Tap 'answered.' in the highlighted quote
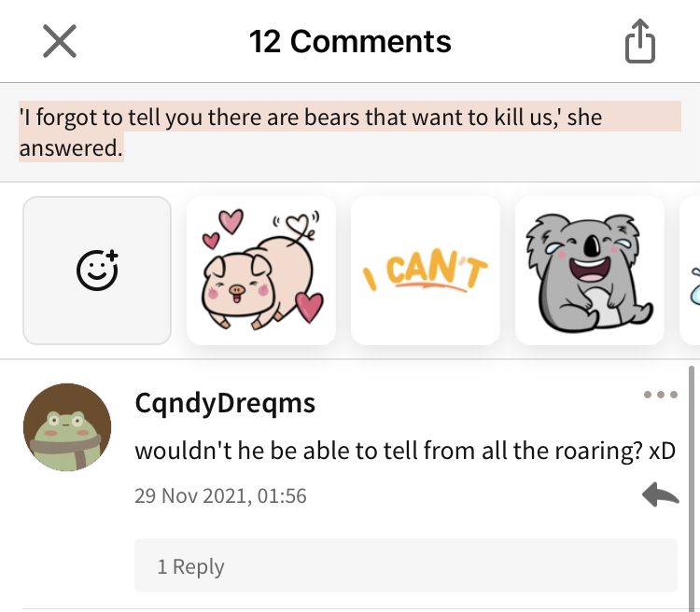 pos(71,147)
